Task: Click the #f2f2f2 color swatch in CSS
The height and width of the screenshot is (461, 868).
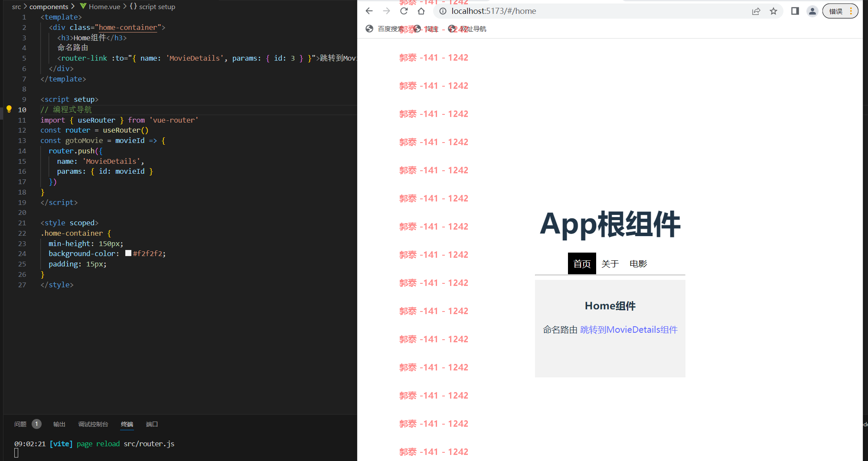Action: [x=128, y=253]
